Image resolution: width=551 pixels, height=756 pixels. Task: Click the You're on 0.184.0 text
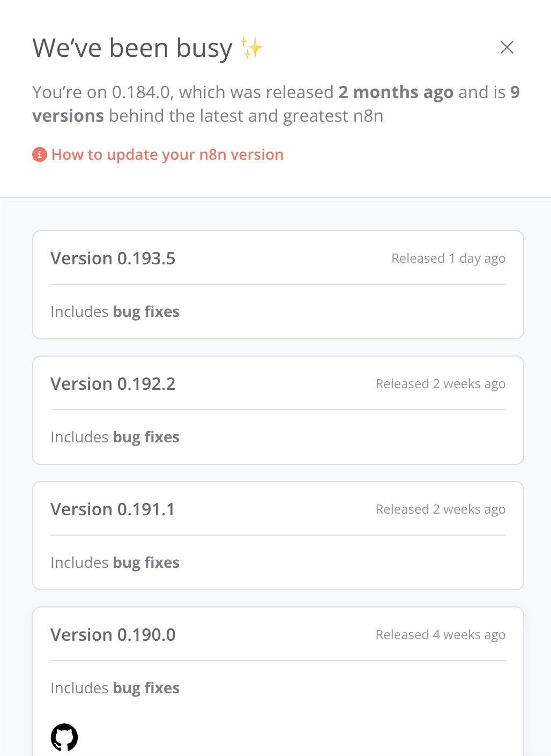tap(102, 92)
